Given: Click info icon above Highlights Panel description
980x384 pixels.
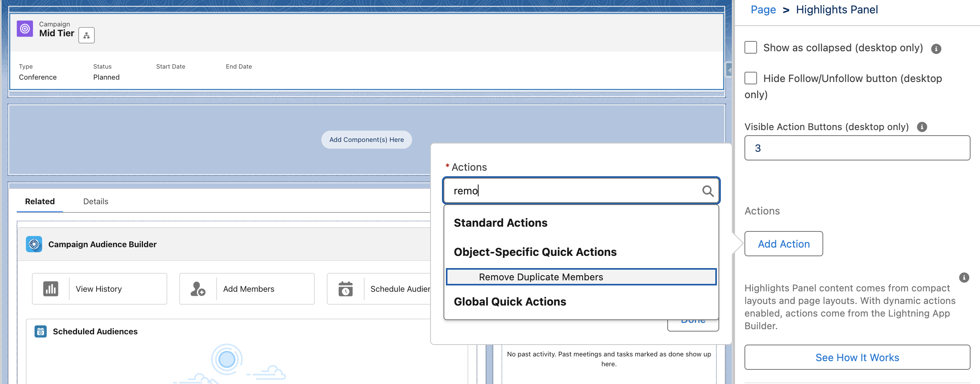Looking at the screenshot, I should click(x=964, y=278).
